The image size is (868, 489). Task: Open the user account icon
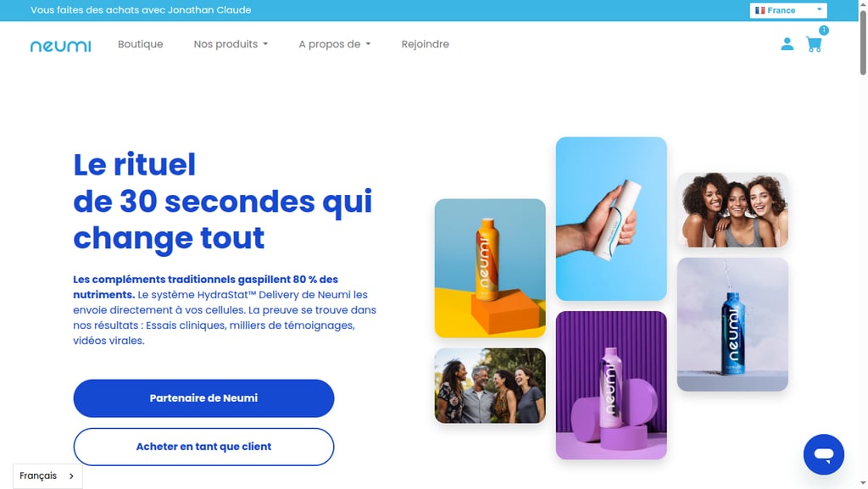tap(787, 44)
